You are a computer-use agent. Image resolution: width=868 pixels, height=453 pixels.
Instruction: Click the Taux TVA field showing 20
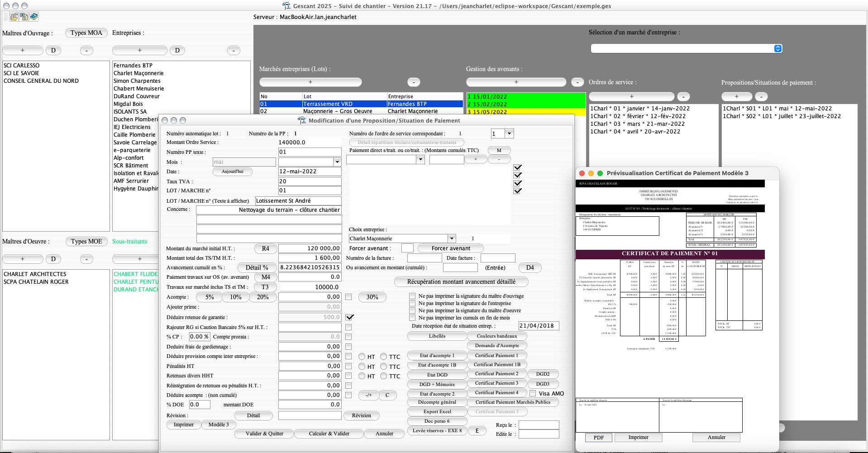pyautogui.click(x=310, y=181)
